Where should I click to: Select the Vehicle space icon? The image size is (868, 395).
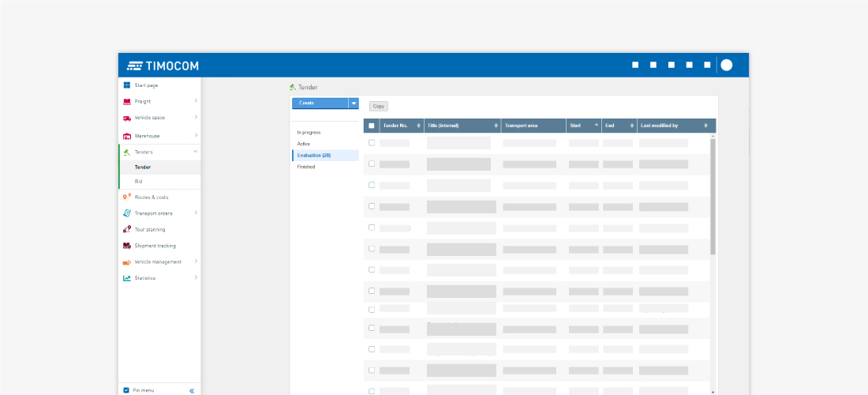tap(126, 118)
